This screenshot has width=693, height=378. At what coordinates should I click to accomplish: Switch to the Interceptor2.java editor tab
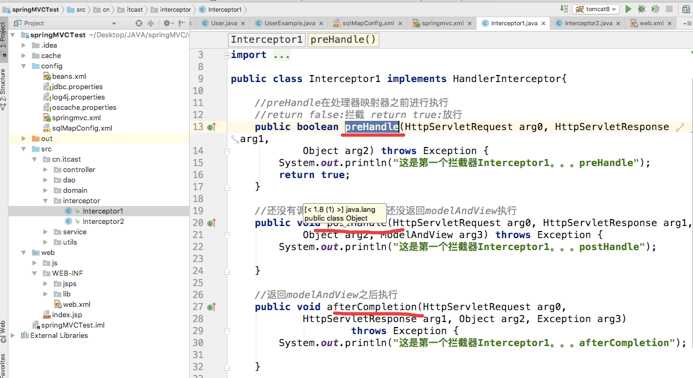(588, 23)
